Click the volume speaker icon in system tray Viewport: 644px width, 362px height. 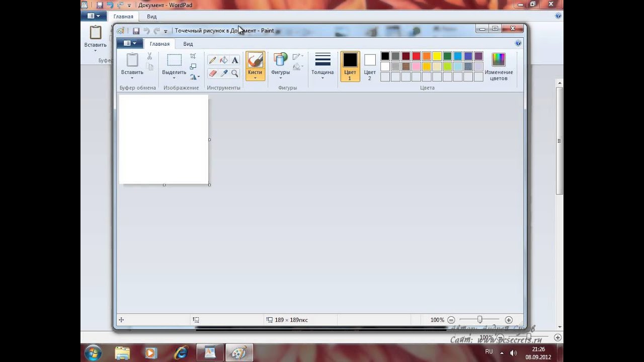click(x=513, y=352)
